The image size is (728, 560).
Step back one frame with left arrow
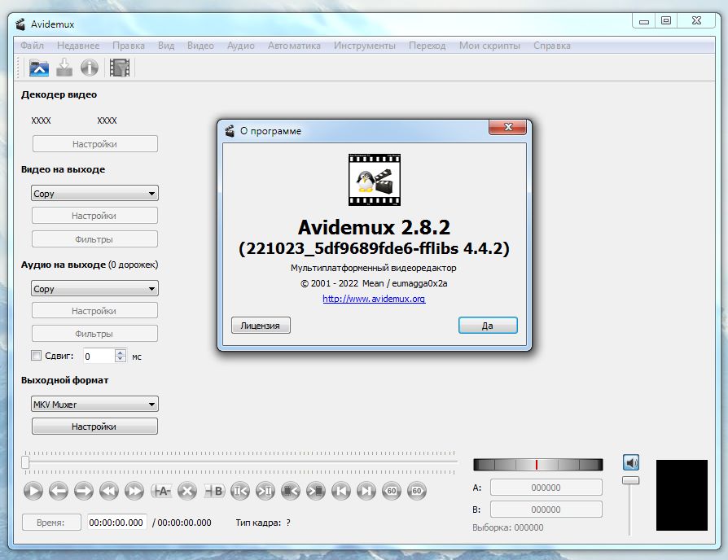click(x=59, y=491)
